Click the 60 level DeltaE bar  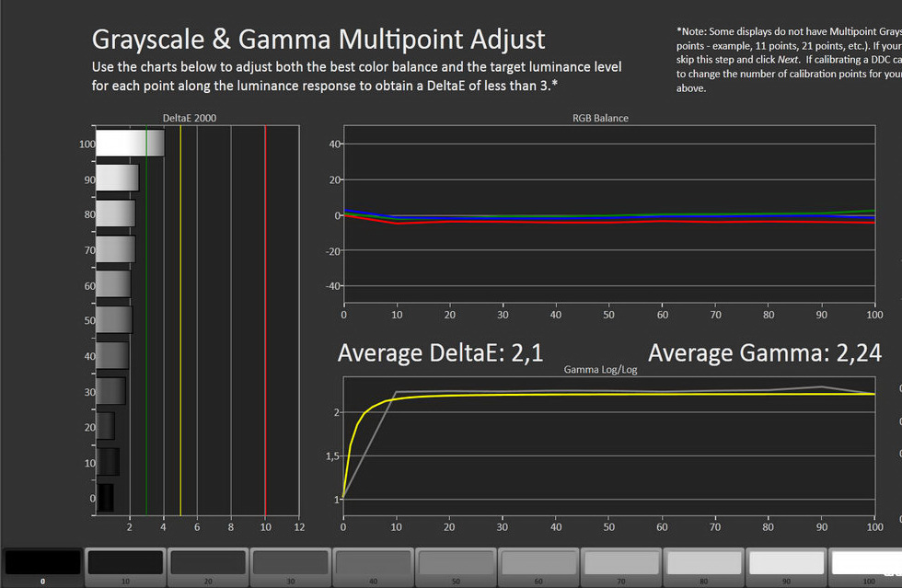(x=113, y=284)
